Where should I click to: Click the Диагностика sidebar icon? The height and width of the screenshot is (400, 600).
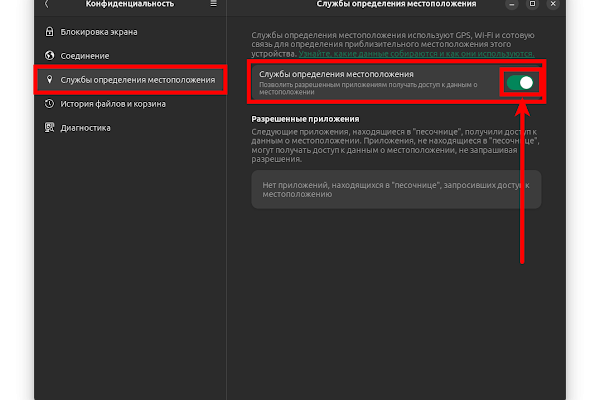[50, 128]
